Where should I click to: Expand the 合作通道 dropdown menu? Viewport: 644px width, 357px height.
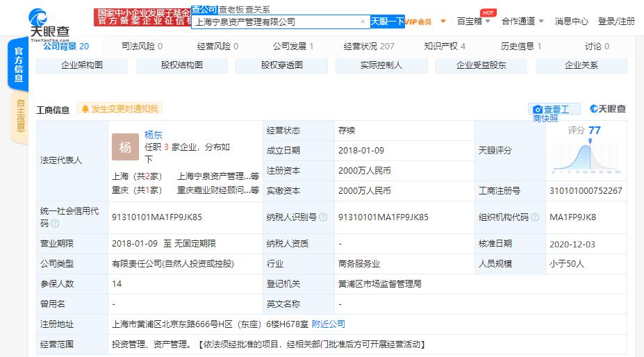[522, 22]
